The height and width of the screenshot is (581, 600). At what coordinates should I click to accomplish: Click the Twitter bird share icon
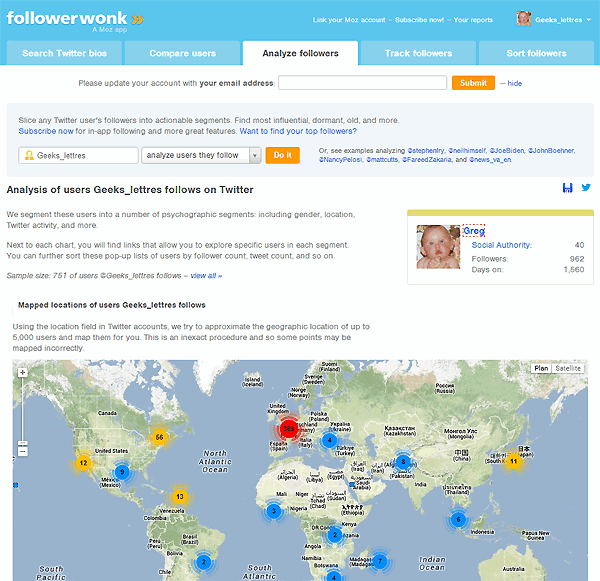point(586,188)
